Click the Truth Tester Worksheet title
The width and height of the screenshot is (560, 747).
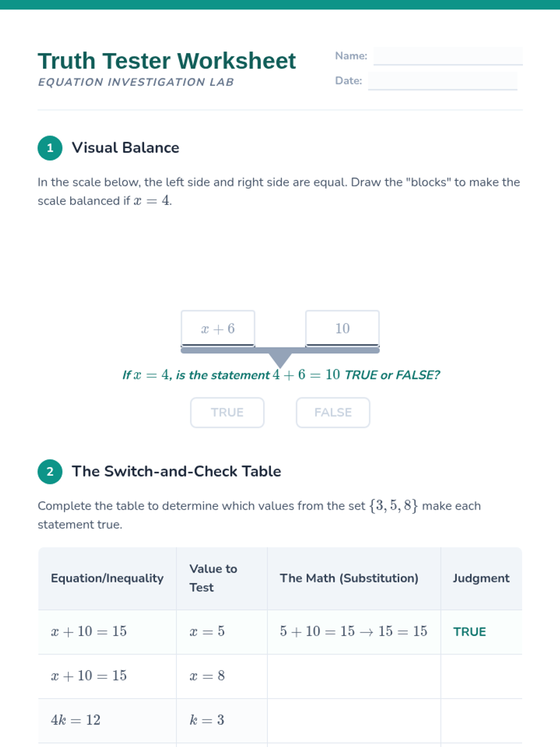[x=167, y=61]
